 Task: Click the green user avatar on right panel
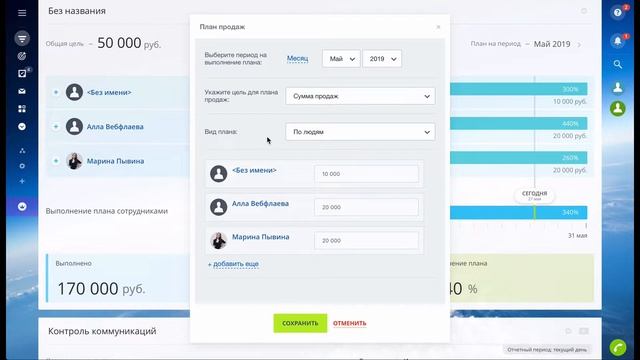[618, 109]
